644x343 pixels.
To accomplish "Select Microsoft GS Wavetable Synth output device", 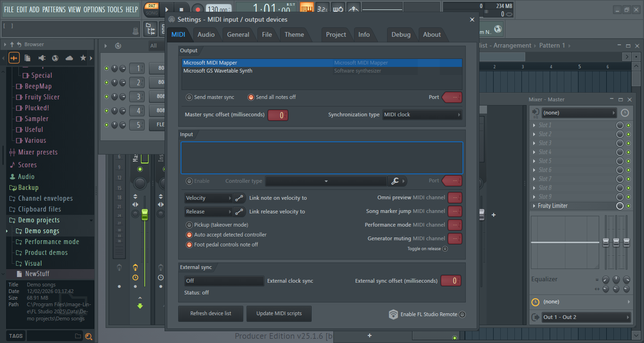I will 218,71.
